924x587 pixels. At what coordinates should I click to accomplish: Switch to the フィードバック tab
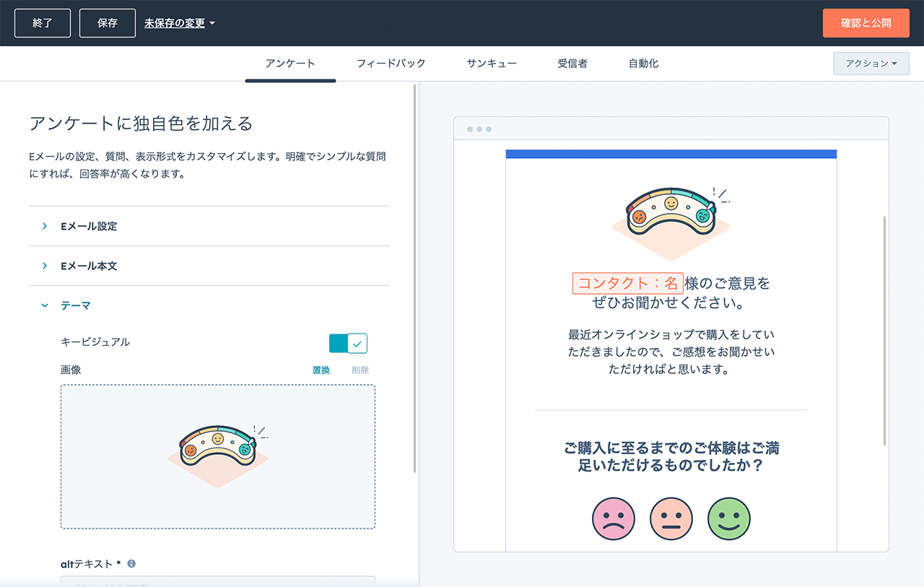(391, 64)
